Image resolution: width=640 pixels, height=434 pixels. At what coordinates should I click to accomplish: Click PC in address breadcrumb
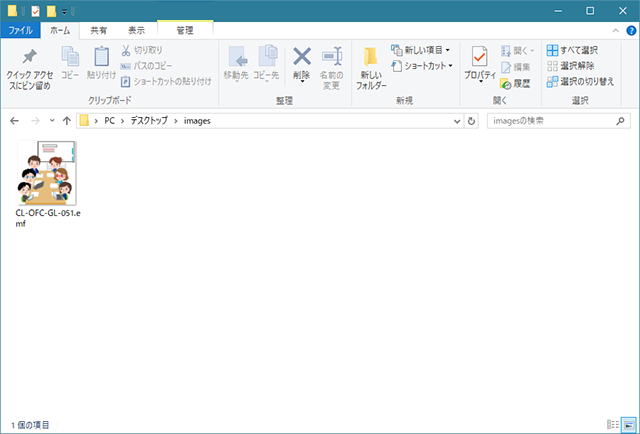point(109,121)
